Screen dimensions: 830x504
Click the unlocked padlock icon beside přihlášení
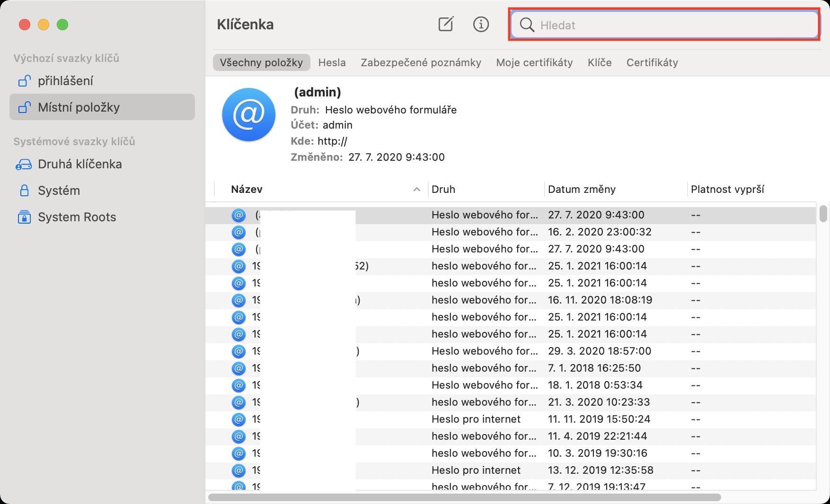point(24,81)
